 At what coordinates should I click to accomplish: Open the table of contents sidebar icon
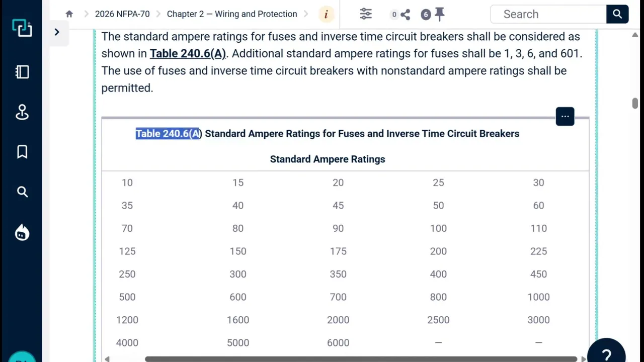click(22, 72)
